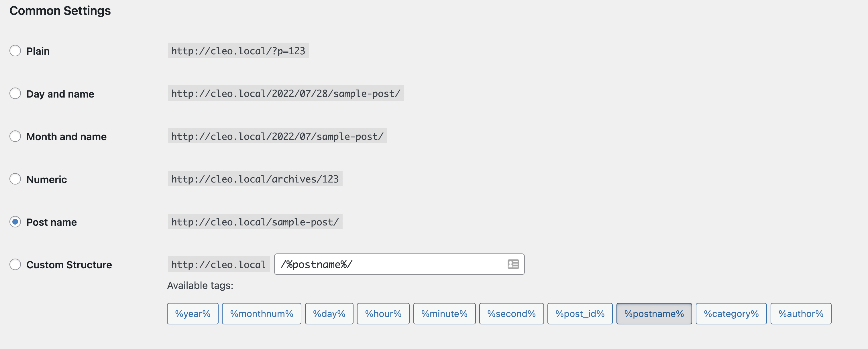Select the Post name permalink option
The image size is (868, 349).
click(15, 222)
